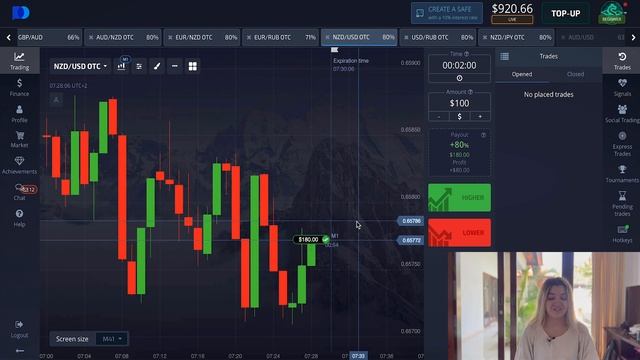The width and height of the screenshot is (640, 360).
Task: Click the expiration time flag marker
Action: click(x=334, y=50)
